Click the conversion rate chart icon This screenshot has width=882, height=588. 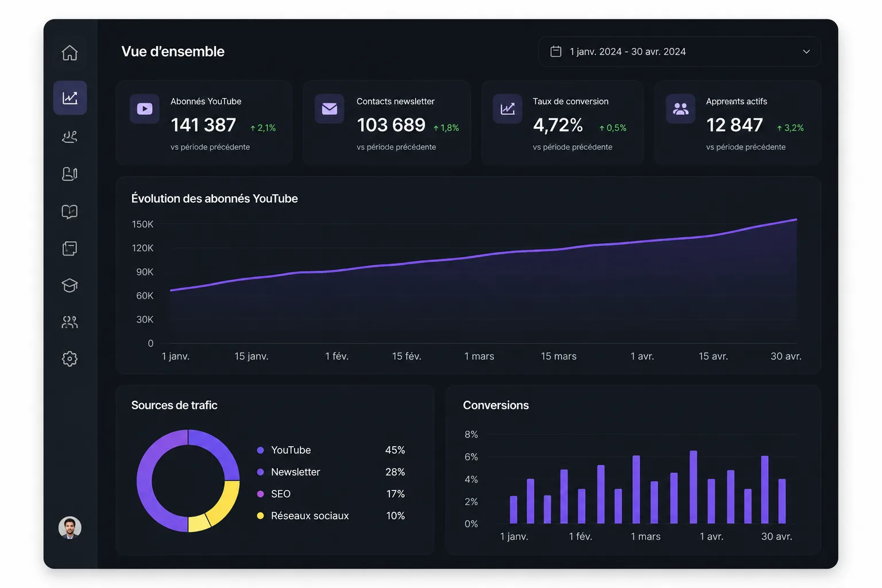tap(508, 109)
